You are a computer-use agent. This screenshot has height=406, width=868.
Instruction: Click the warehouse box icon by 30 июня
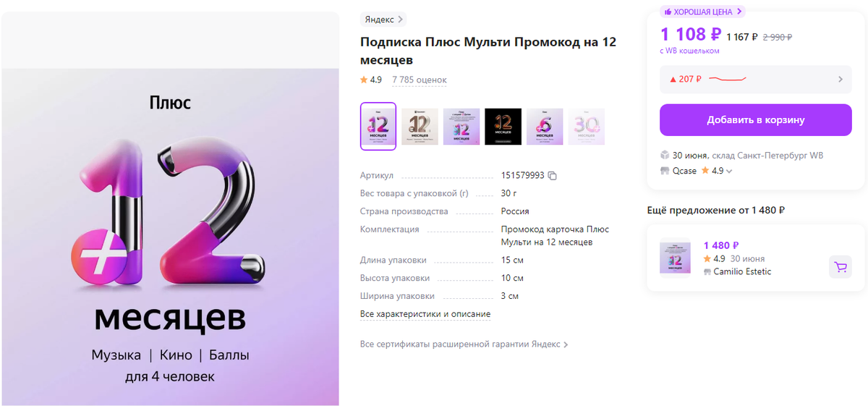point(665,156)
